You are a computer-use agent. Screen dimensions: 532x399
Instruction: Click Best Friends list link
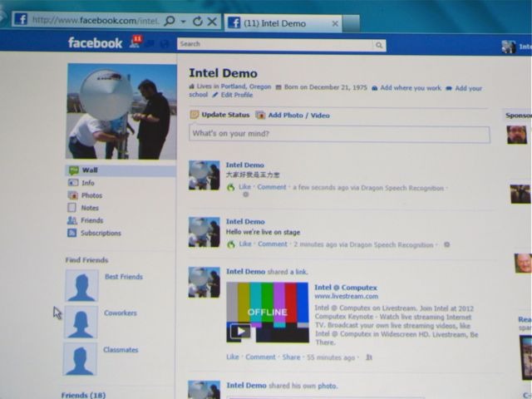(x=124, y=277)
